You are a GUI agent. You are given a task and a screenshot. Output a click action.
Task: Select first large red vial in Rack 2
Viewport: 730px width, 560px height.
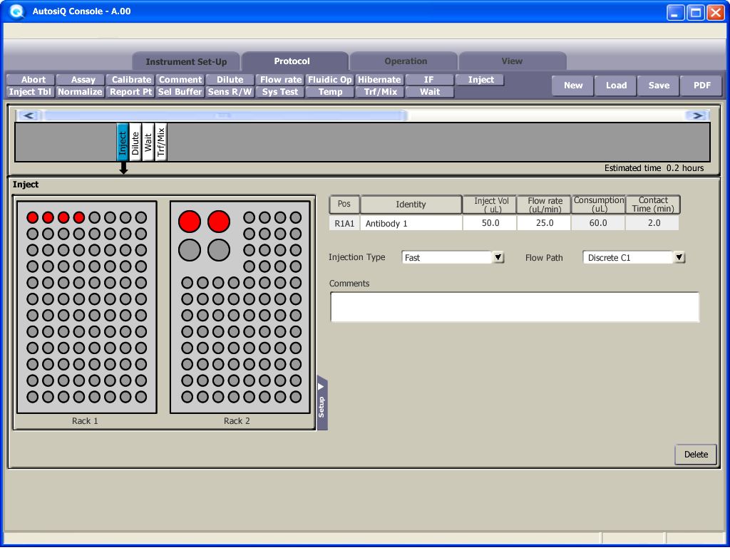click(x=190, y=222)
